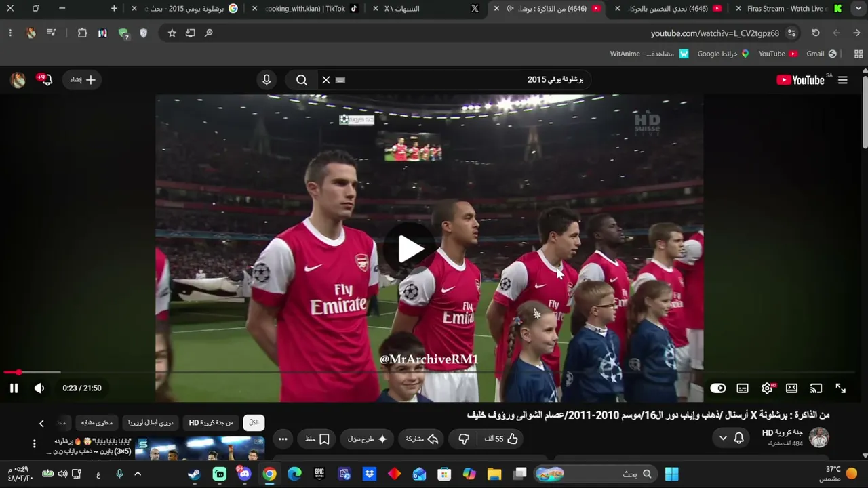The image size is (868, 488).
Task: Open the YouTube account avatar menu
Action: (x=18, y=80)
